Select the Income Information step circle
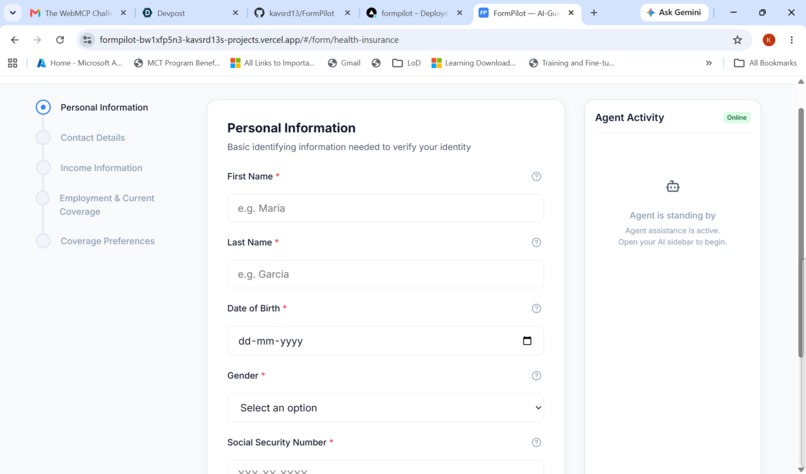 pos(43,168)
